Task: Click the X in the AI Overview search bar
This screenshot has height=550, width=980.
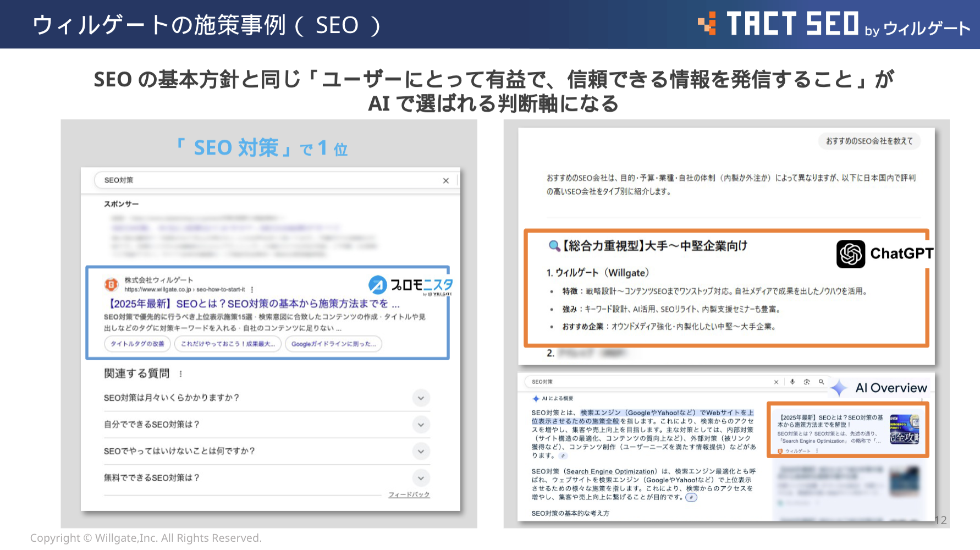Action: [x=776, y=382]
